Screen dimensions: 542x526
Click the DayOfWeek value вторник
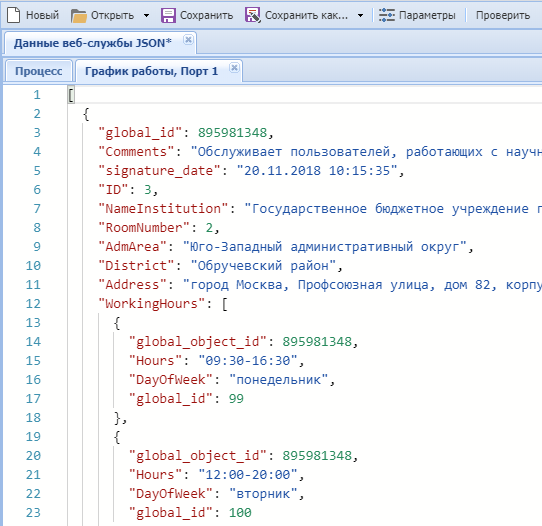coord(263,494)
